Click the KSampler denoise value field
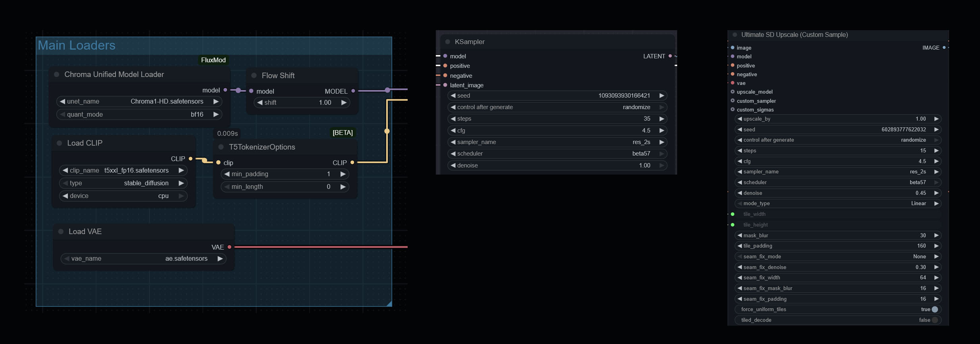Screen dimensions: 980x344 pos(557,165)
